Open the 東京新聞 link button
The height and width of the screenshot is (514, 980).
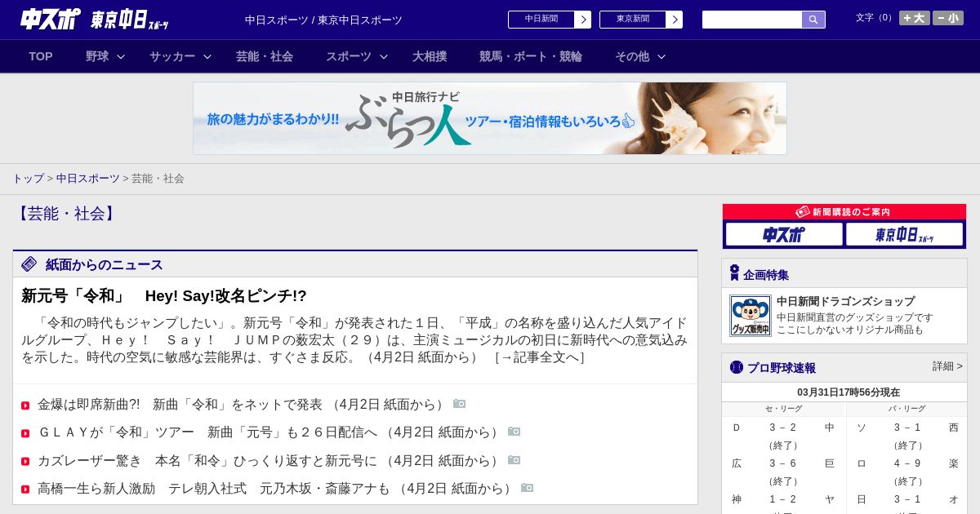click(x=632, y=20)
